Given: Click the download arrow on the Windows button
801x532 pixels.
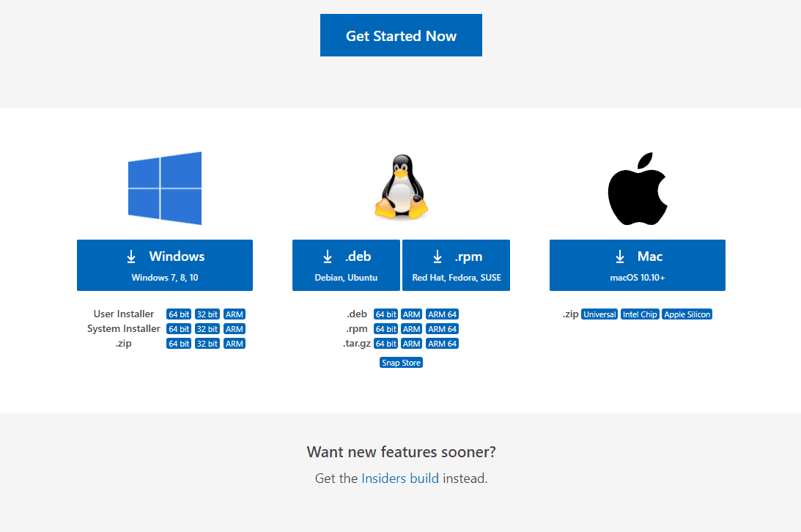Looking at the screenshot, I should point(131,256).
